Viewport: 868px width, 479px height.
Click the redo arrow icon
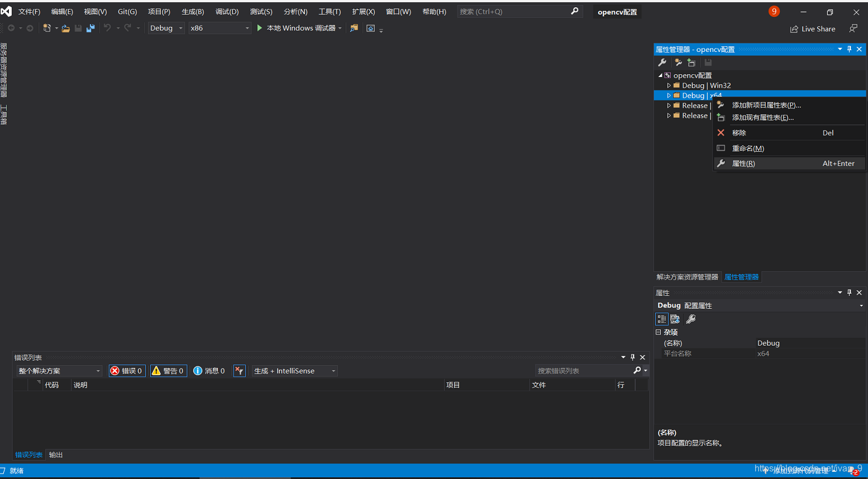click(128, 28)
